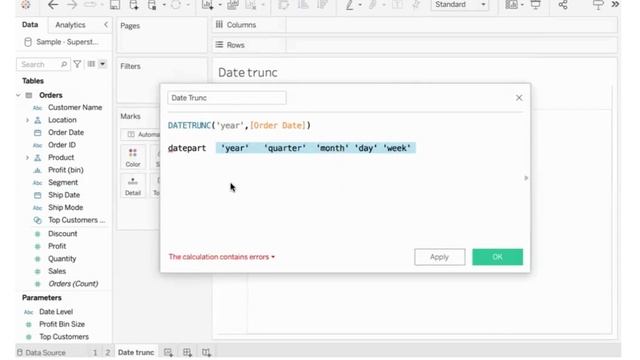Viewport: 640px width, 360px height.
Task: Open the data pane view options dropdown arrow
Action: [x=102, y=64]
